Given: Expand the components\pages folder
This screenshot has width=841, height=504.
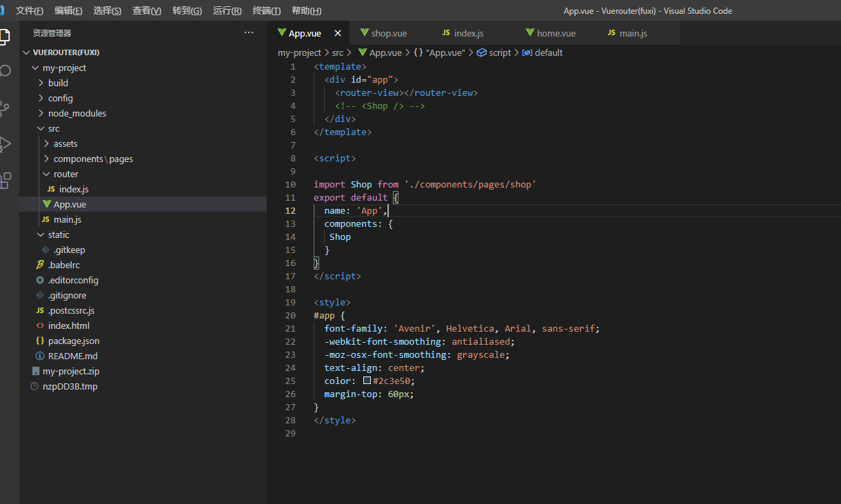Looking at the screenshot, I should [46, 159].
